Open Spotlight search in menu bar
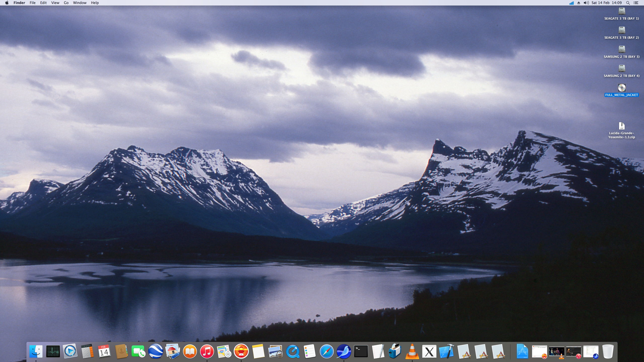This screenshot has width=644, height=362. coord(628,3)
